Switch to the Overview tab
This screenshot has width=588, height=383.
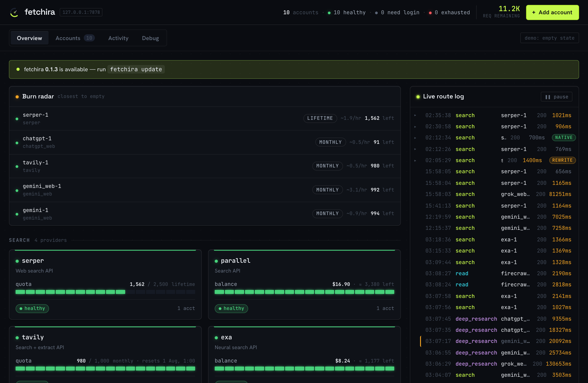click(x=29, y=38)
